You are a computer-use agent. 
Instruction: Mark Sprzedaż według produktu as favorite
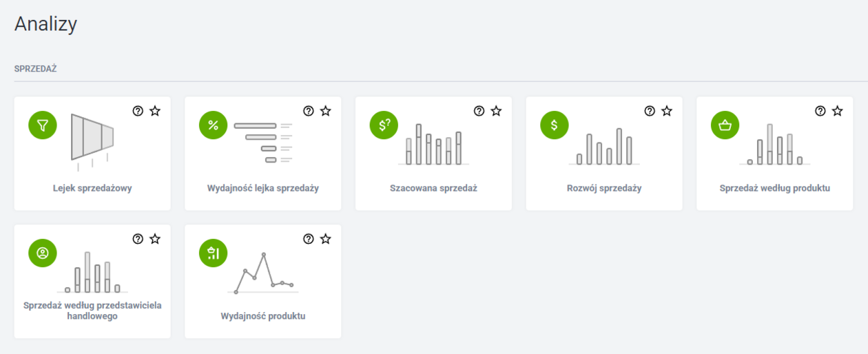[837, 111]
